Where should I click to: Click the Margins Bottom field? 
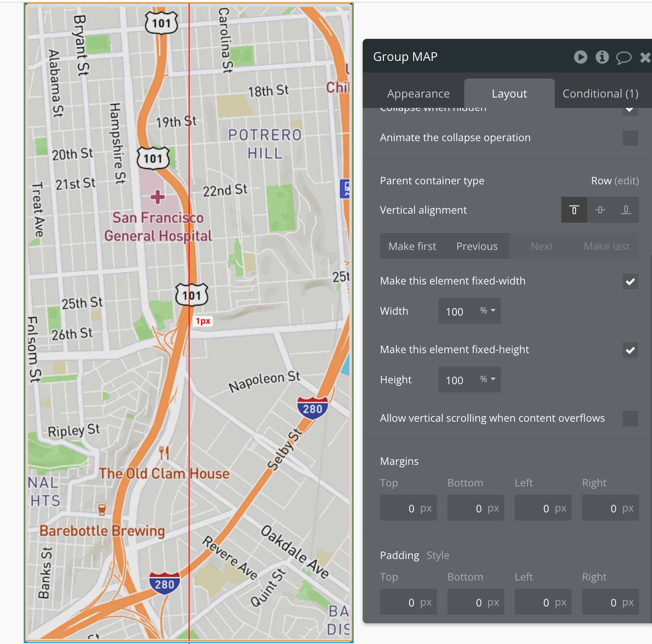pyautogui.click(x=476, y=508)
